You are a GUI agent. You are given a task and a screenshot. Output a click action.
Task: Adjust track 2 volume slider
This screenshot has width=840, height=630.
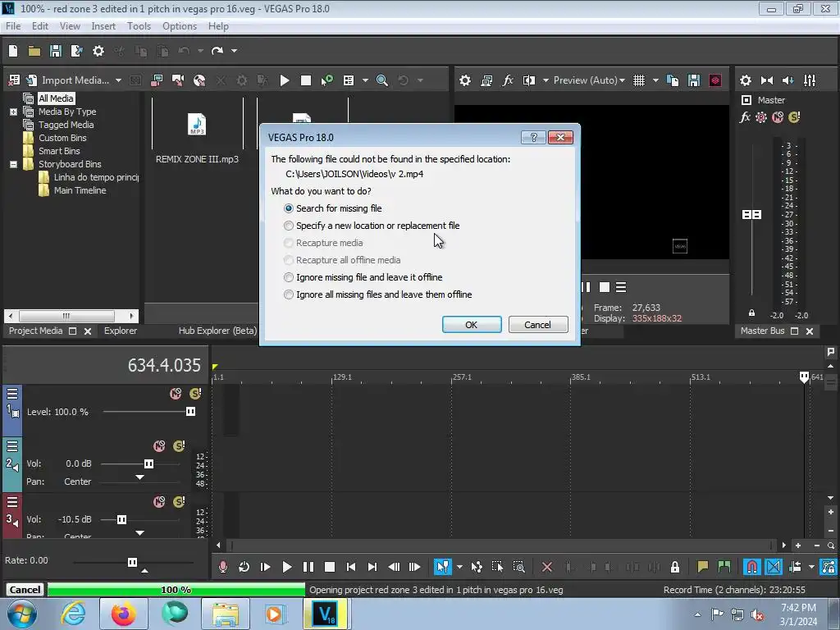148,464
